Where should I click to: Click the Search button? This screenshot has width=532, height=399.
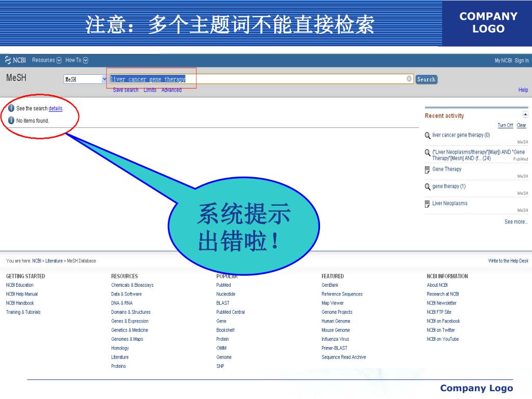(x=426, y=79)
